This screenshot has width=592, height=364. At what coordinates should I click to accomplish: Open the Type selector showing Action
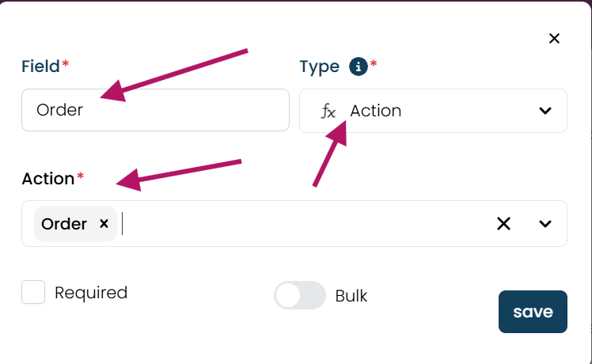click(x=433, y=111)
